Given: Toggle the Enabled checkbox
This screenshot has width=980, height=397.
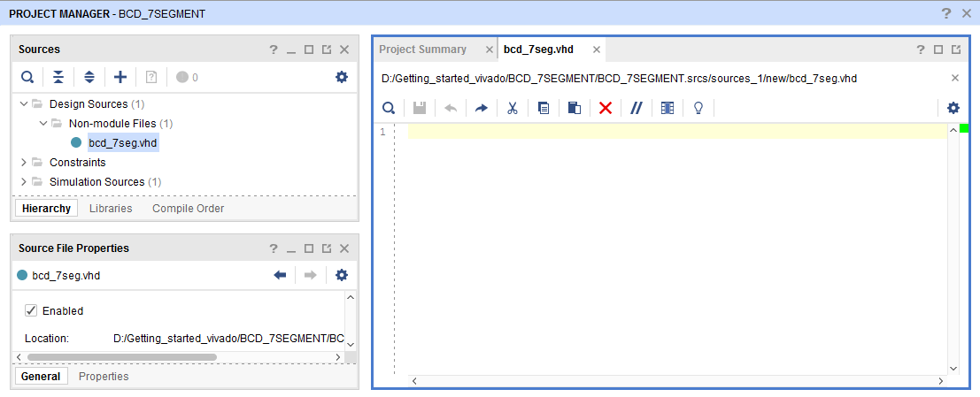Looking at the screenshot, I should coord(31,310).
